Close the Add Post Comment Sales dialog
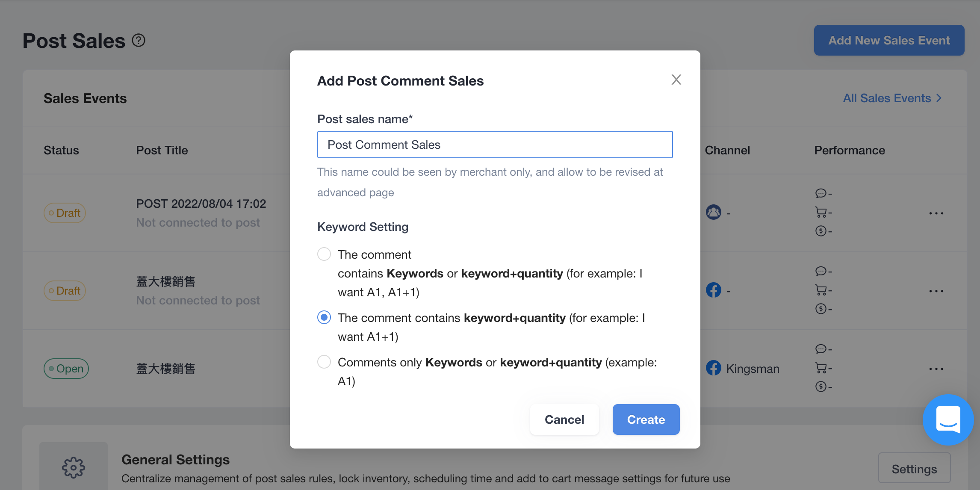This screenshot has height=490, width=980. 676,80
